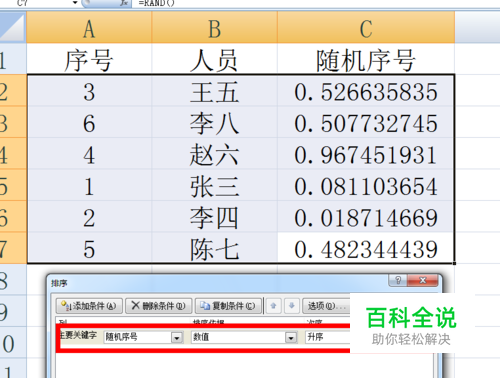Image resolution: width=500 pixels, height=378 pixels.
Task: Click cell containing 王五
Action: pos(214,91)
